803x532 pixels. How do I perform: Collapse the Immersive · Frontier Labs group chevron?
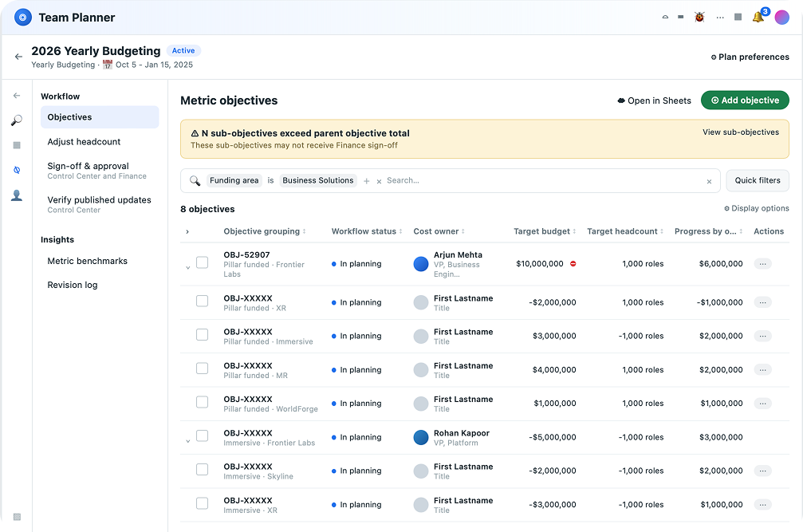188,441
